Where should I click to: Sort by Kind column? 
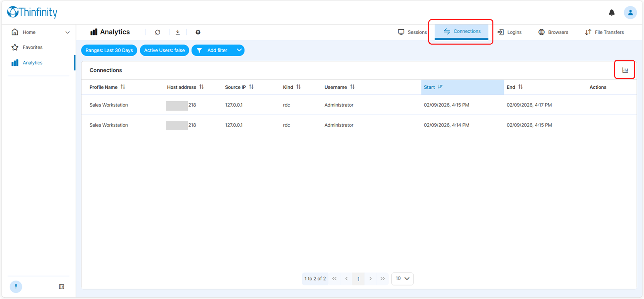click(x=299, y=87)
